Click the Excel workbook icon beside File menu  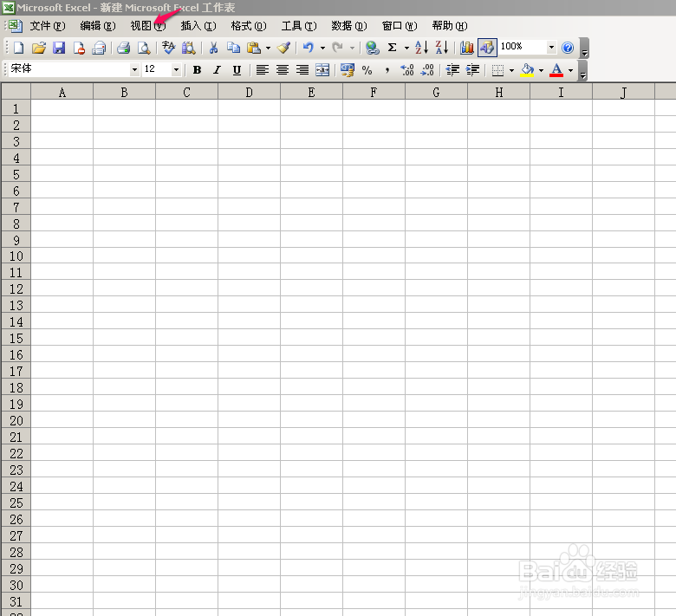16,26
